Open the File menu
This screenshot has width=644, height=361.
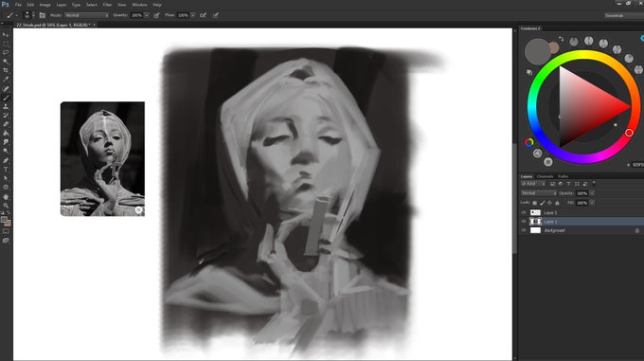click(x=18, y=5)
